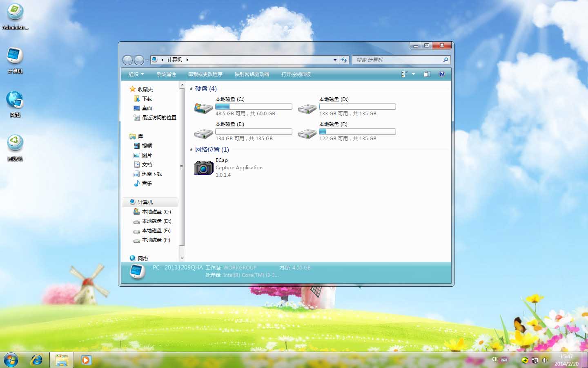This screenshot has width=588, height=368.
Task: Open the 计算机 desktop icon
Action: tap(15, 60)
